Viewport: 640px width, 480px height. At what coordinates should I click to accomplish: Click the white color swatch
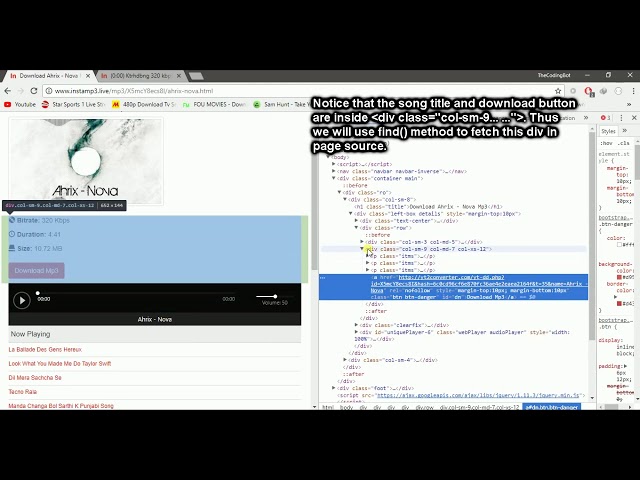[619, 244]
